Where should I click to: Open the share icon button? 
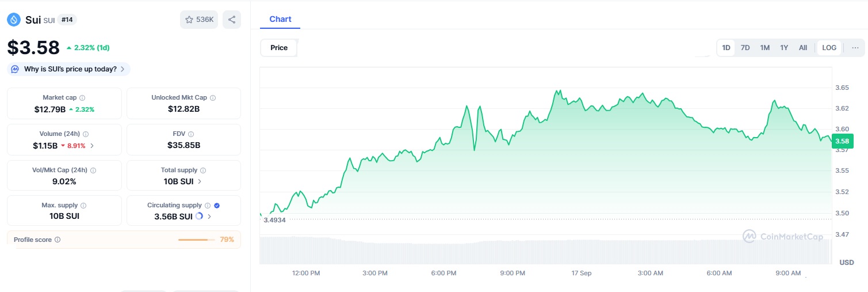click(232, 20)
